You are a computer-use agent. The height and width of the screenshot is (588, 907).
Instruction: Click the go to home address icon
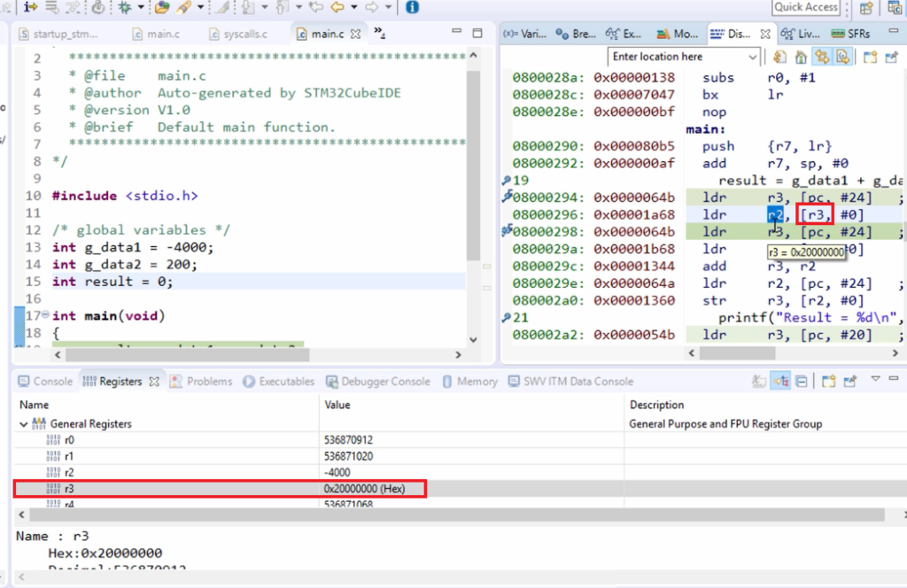coord(801,57)
